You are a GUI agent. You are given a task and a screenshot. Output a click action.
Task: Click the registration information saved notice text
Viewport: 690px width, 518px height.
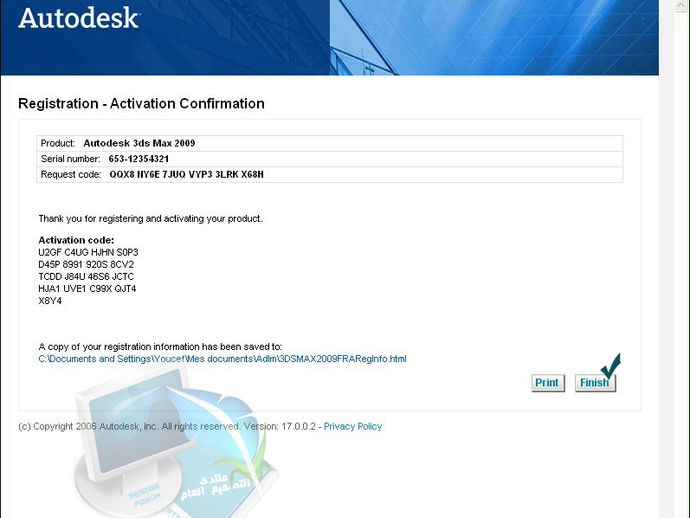coord(160,347)
